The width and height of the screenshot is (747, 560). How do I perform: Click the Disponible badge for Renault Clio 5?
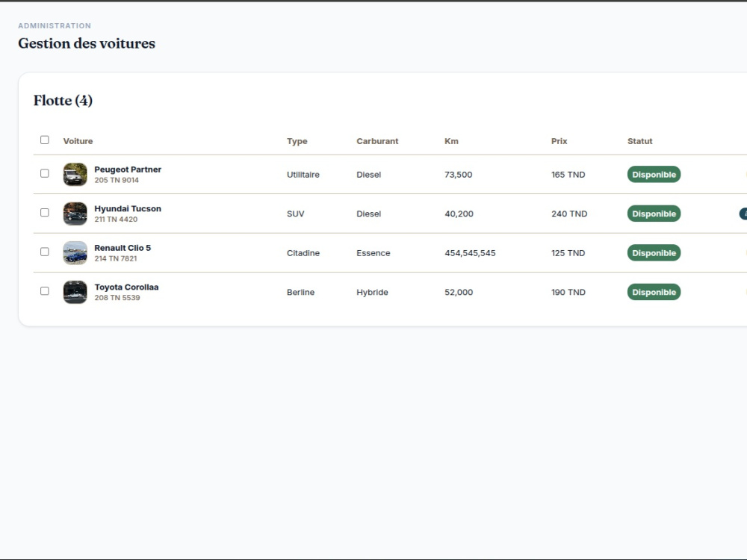pyautogui.click(x=654, y=253)
